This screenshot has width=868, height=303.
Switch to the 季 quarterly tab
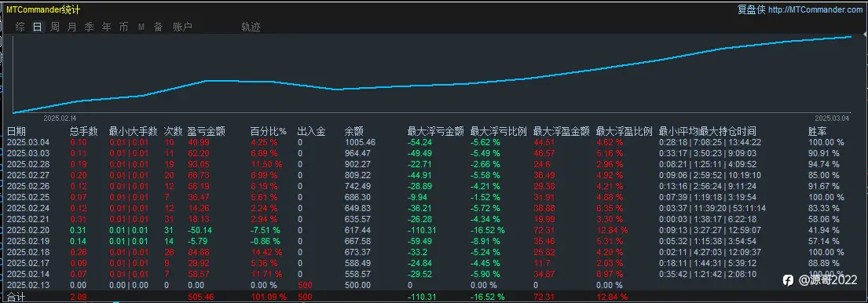pos(89,27)
